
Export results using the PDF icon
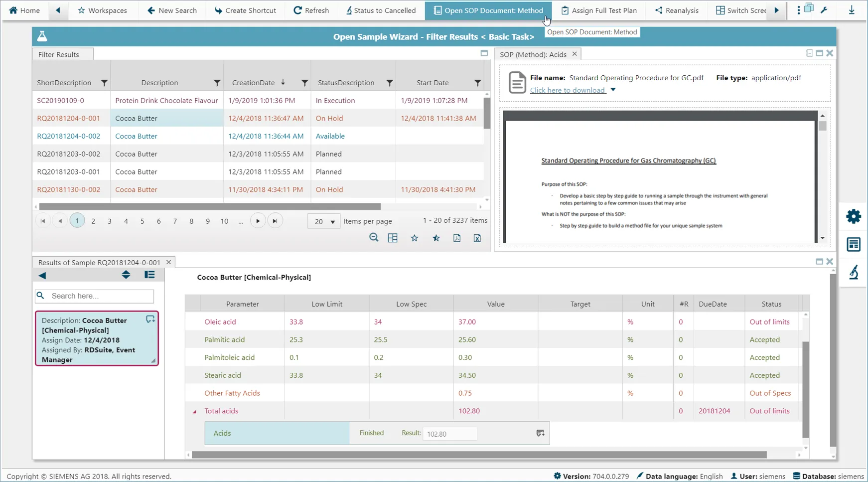click(457, 238)
